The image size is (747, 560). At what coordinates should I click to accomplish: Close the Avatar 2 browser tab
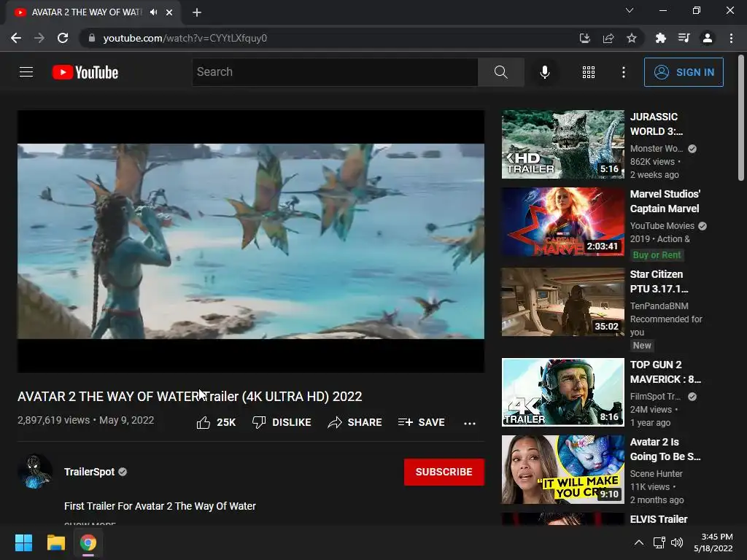pyautogui.click(x=169, y=12)
